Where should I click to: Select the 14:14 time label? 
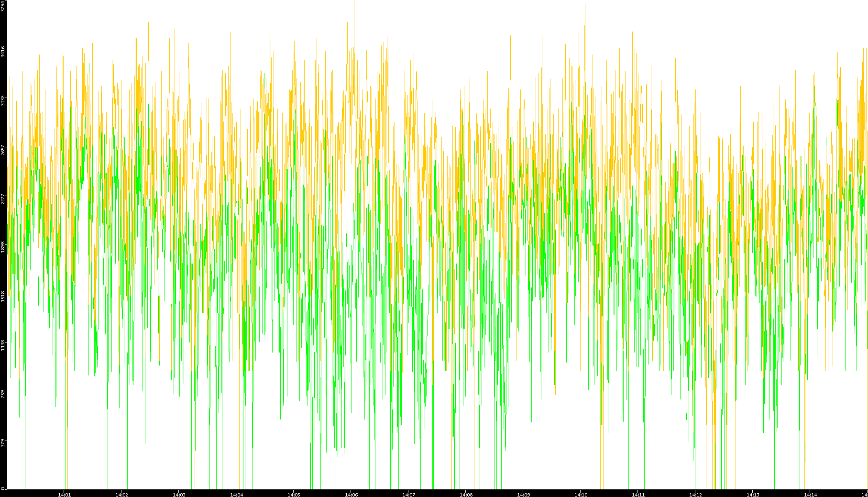coord(810,494)
